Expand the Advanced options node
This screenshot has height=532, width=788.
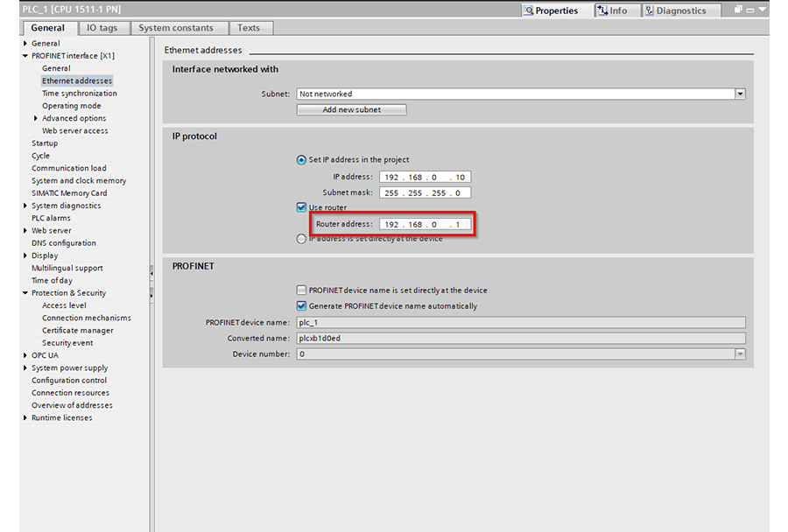pos(36,118)
